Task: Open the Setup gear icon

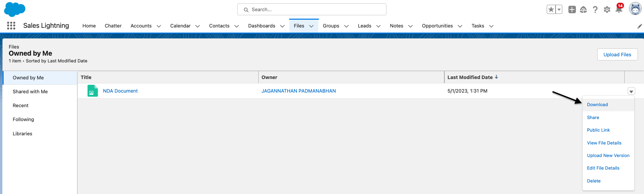Action: [607, 9]
